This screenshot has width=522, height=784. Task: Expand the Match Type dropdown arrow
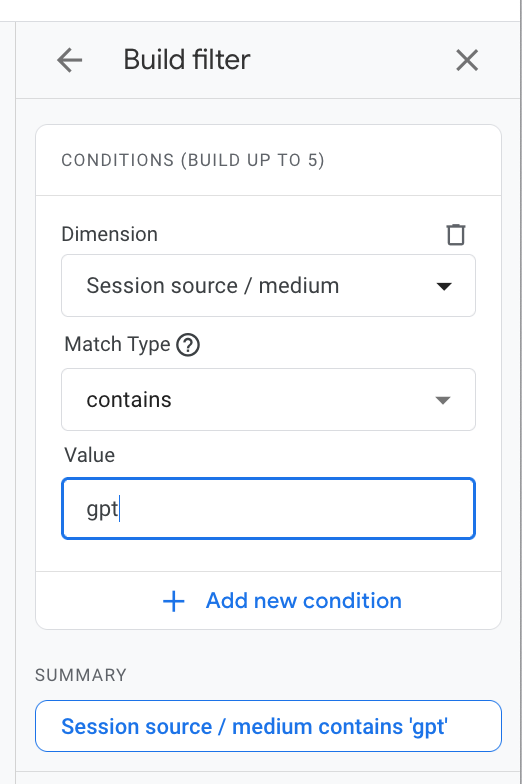pyautogui.click(x=443, y=400)
